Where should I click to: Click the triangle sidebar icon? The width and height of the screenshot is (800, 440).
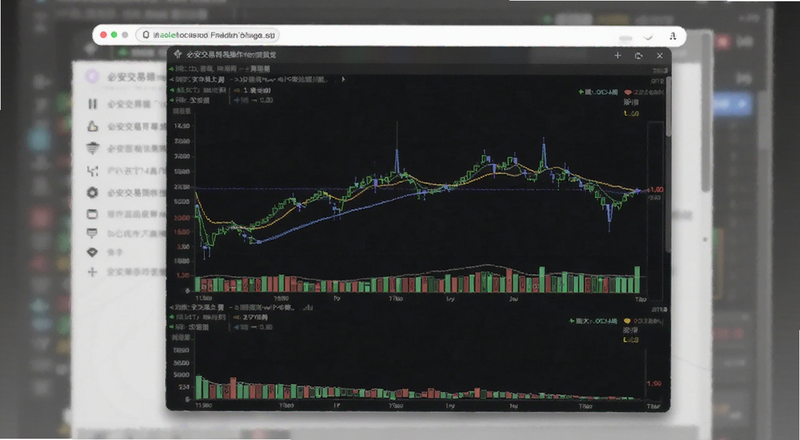tap(92, 126)
